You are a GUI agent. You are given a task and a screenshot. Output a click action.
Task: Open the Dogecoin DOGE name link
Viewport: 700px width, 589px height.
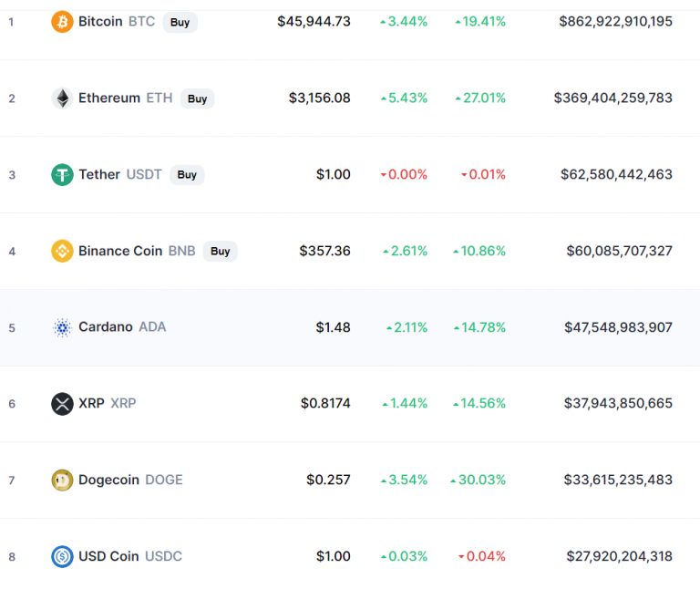click(129, 480)
